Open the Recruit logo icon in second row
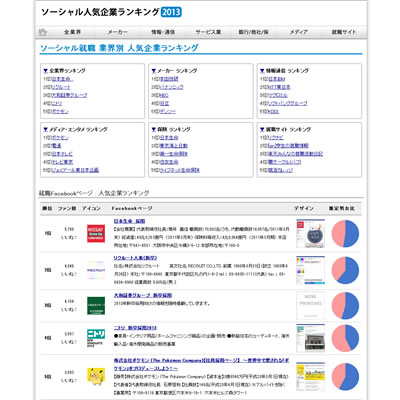 coord(96,270)
